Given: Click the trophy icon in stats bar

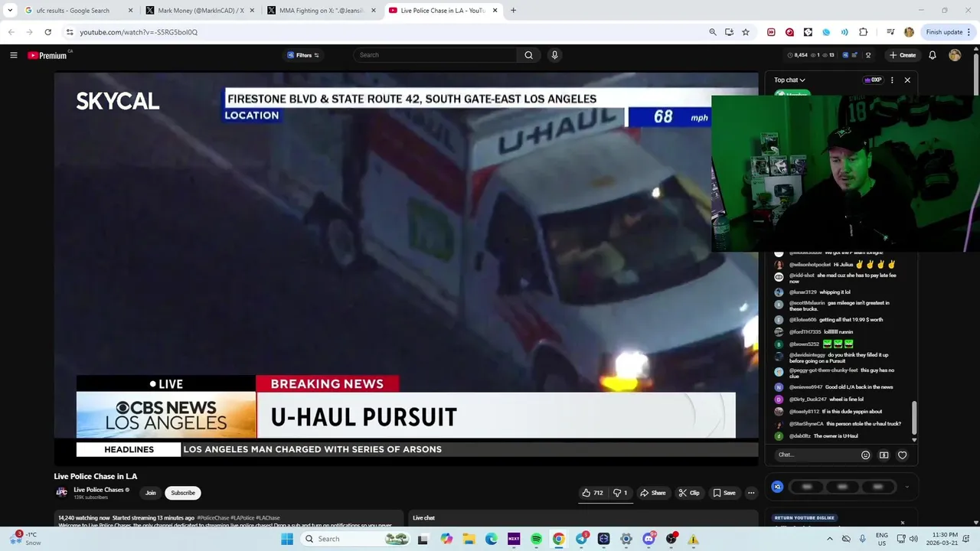Looking at the screenshot, I should click(x=868, y=55).
